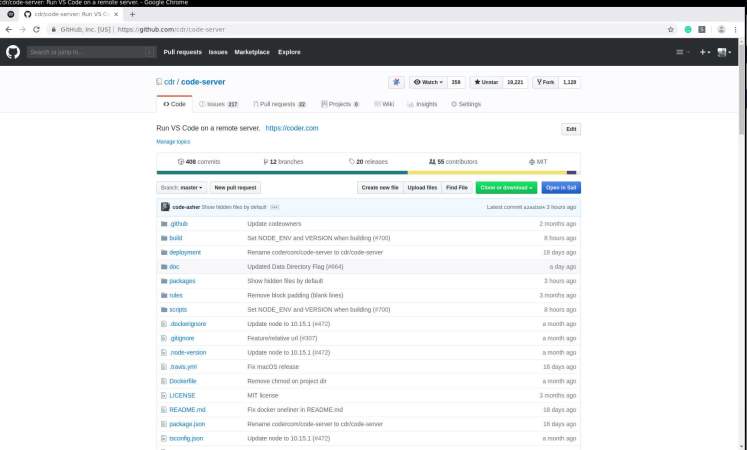Open the packages folder
Image resolution: width=747 pixels, height=450 pixels.
pyautogui.click(x=182, y=281)
